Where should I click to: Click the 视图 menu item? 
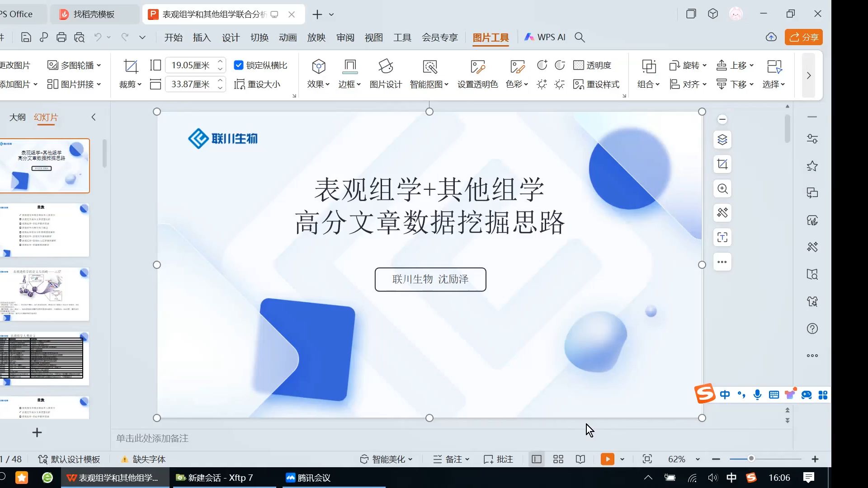pyautogui.click(x=373, y=37)
